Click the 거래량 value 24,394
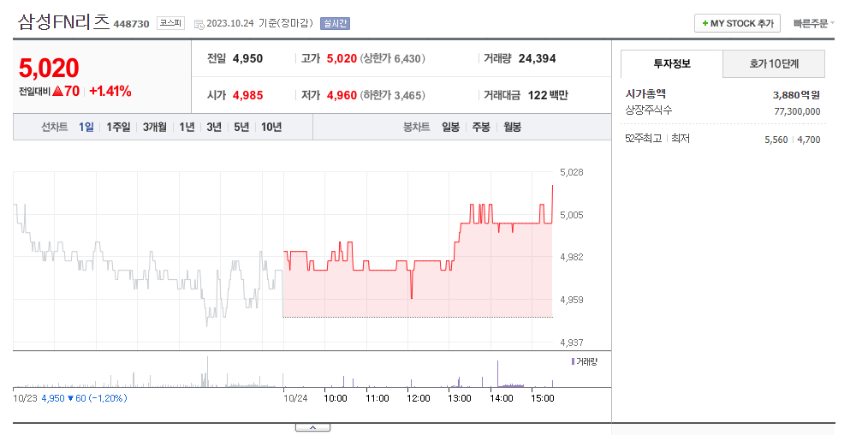 [537, 58]
